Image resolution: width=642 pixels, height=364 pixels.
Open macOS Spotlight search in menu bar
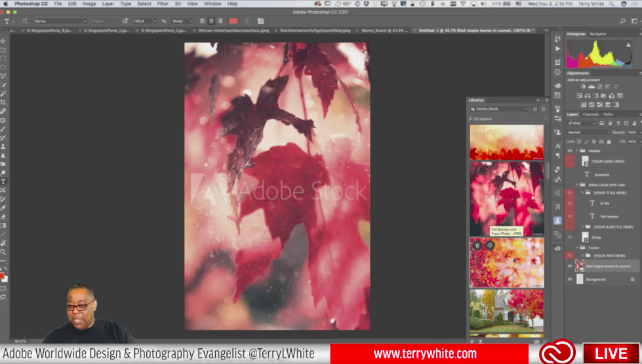coord(612,4)
